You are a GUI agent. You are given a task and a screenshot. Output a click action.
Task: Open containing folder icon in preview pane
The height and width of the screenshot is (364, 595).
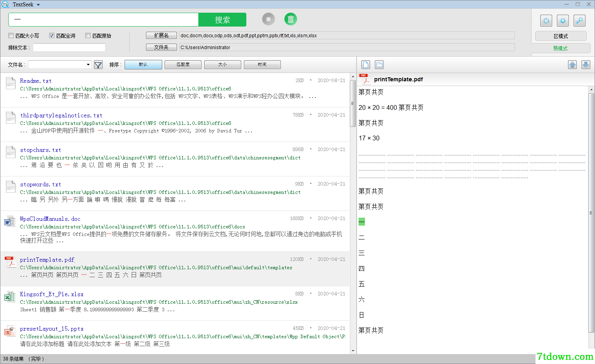(379, 65)
